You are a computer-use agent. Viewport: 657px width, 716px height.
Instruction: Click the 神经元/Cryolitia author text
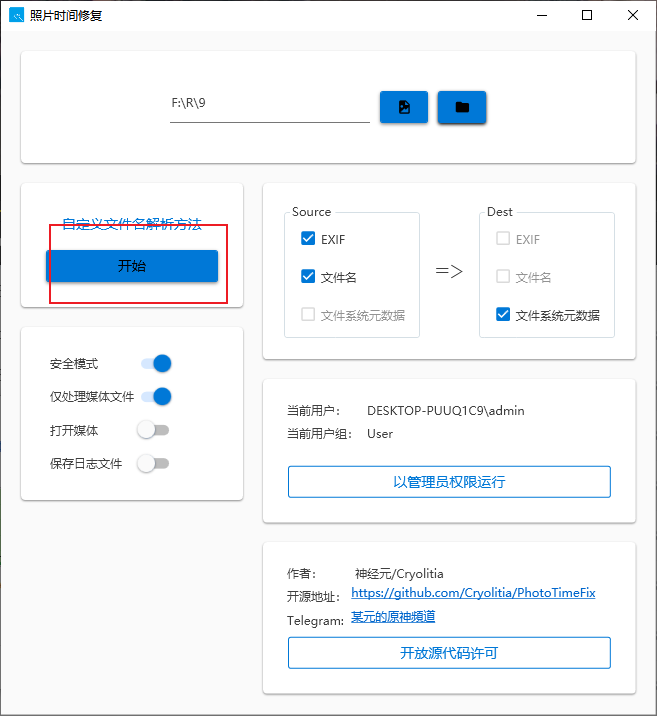399,574
